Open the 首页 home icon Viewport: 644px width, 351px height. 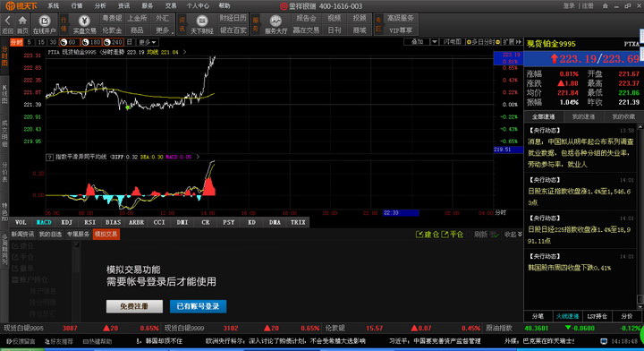[22, 21]
